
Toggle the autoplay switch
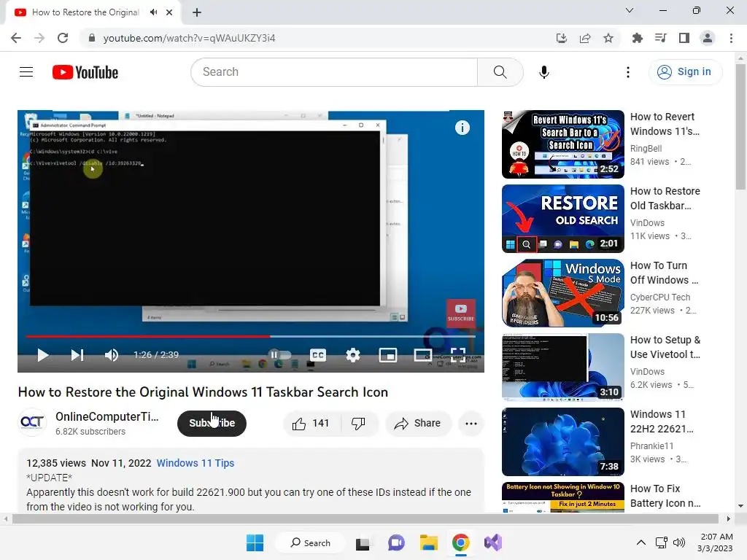coord(279,355)
